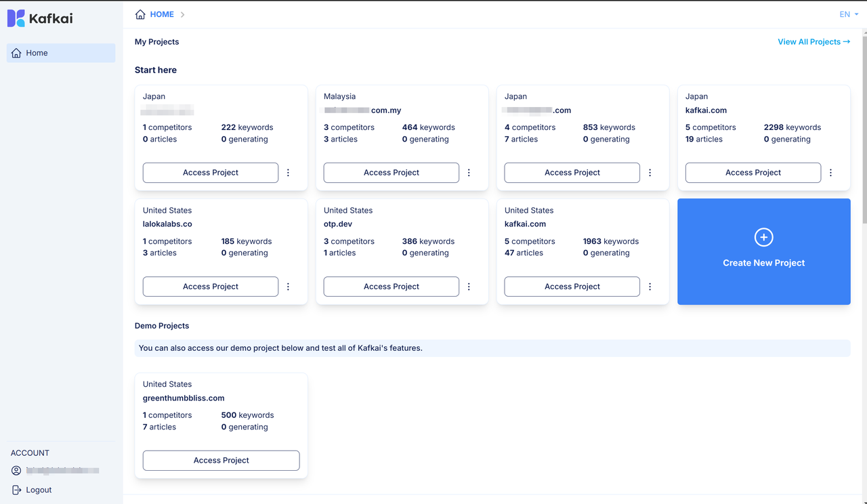
Task: Click the My Projects heading
Action: point(157,42)
